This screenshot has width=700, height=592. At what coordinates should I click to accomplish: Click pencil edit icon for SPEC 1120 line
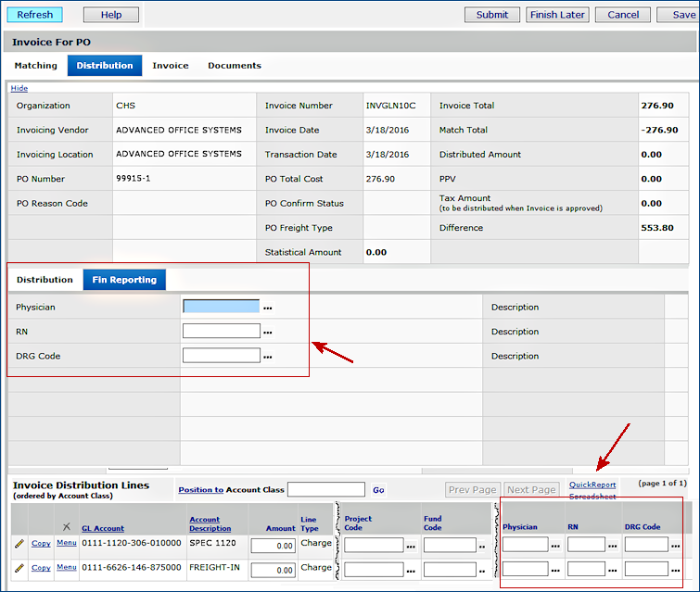(x=19, y=544)
